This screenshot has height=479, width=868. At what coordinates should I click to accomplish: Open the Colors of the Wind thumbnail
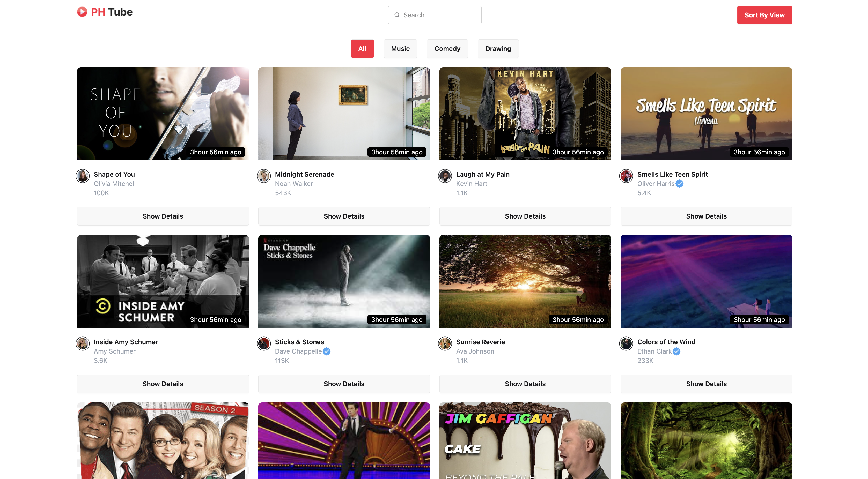(706, 281)
